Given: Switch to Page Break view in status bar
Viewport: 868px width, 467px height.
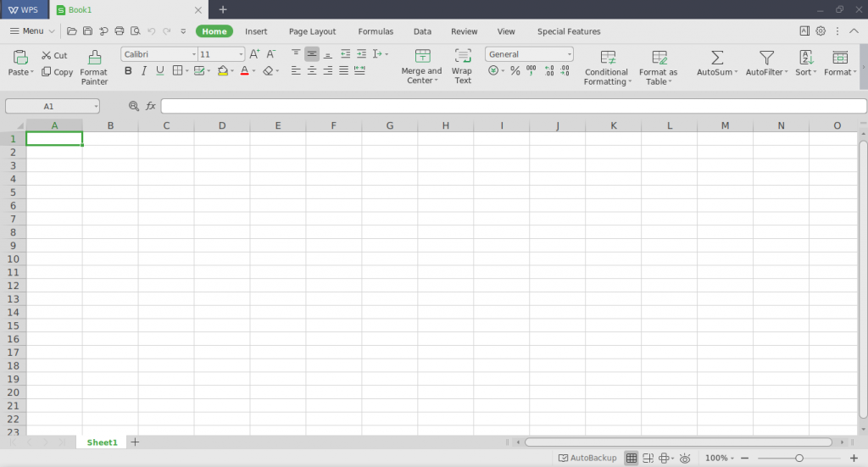Looking at the screenshot, I should [x=648, y=459].
